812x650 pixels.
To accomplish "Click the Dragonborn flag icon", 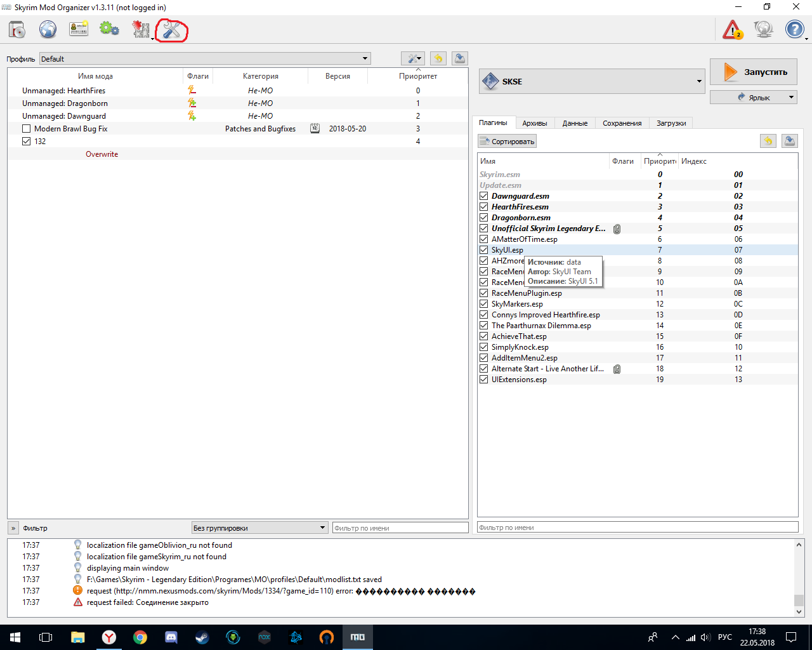I will point(192,103).
